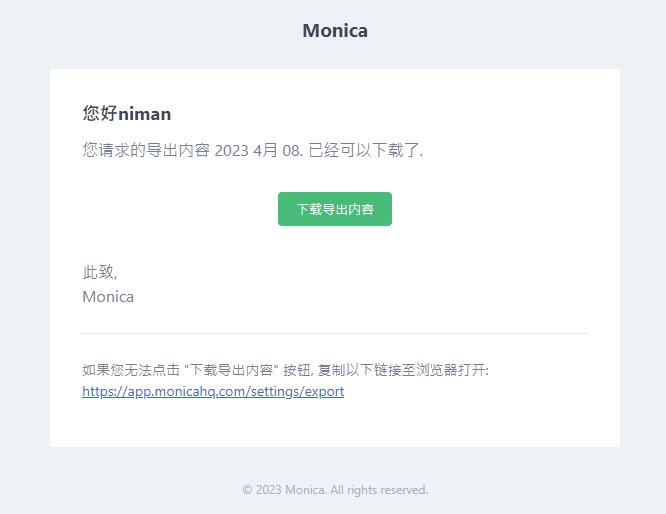The width and height of the screenshot is (666, 514).
Task: Click the © 2023 Monica copyright footer
Action: click(x=335, y=490)
